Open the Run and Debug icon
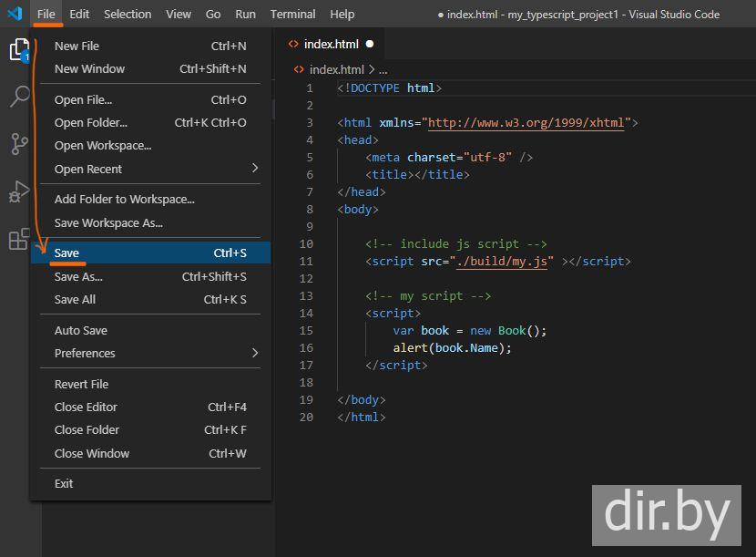Image resolution: width=756 pixels, height=557 pixels. pos(18,192)
